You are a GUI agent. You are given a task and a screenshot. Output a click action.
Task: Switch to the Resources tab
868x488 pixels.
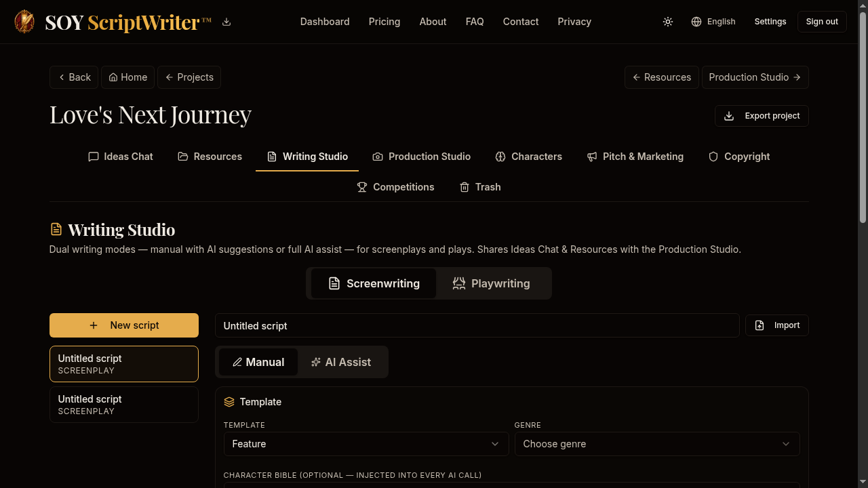(210, 157)
